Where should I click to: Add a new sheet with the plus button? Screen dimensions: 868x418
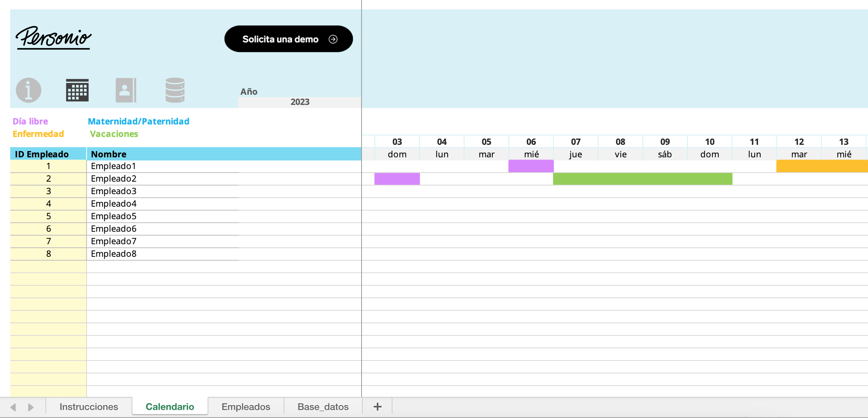(377, 407)
